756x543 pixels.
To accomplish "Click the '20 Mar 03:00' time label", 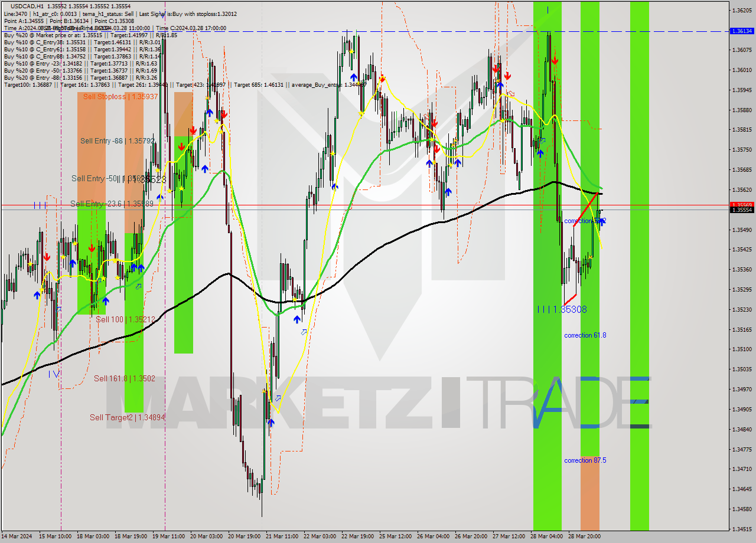I will coord(207,537).
